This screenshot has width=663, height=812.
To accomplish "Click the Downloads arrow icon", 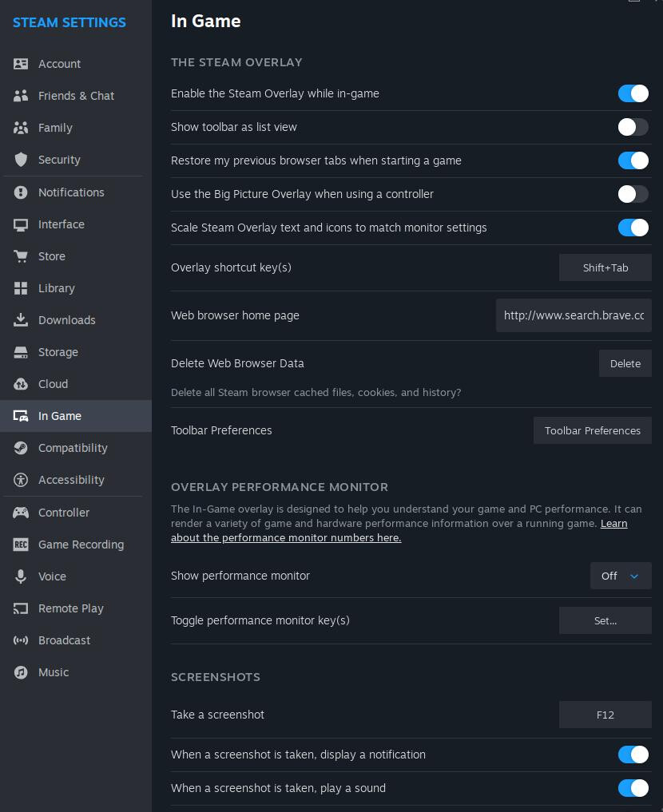I will [x=21, y=320].
